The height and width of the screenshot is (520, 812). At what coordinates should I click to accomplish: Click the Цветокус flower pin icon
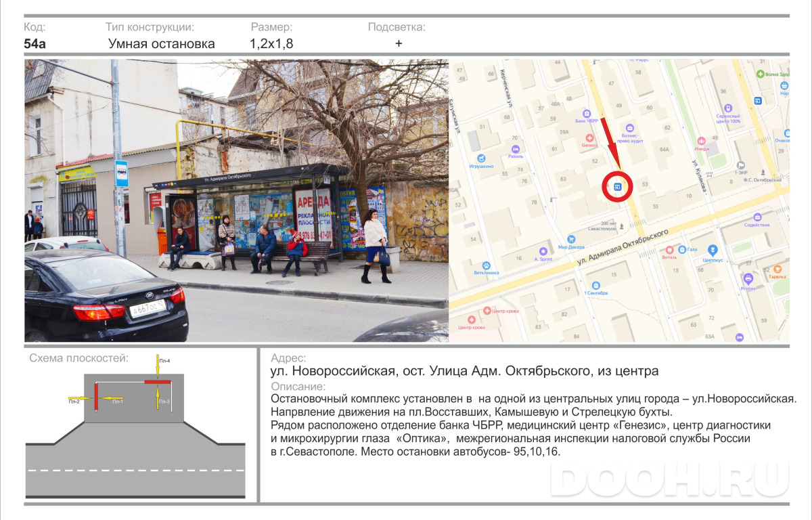point(713,250)
